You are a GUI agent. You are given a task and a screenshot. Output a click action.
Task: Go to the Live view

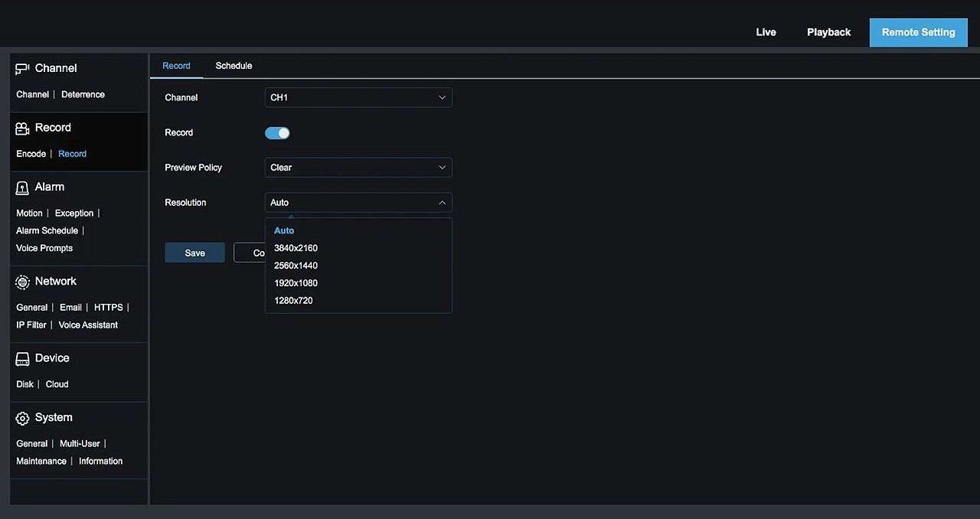click(x=766, y=32)
